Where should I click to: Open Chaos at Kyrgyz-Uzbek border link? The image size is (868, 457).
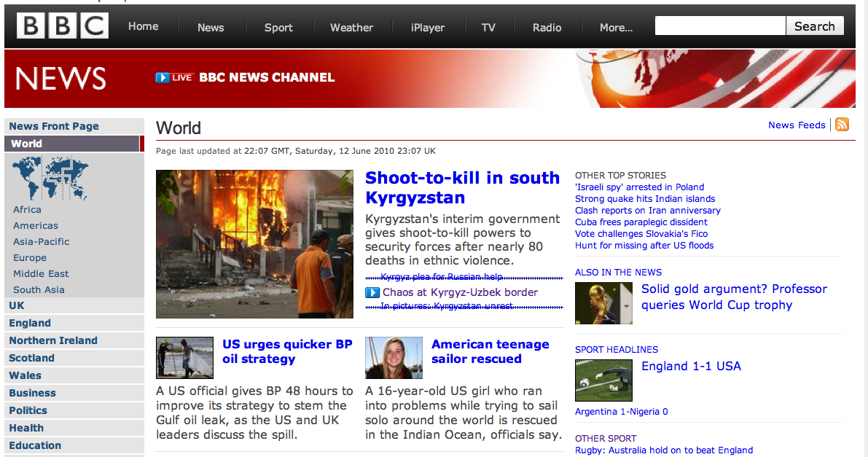(x=460, y=292)
